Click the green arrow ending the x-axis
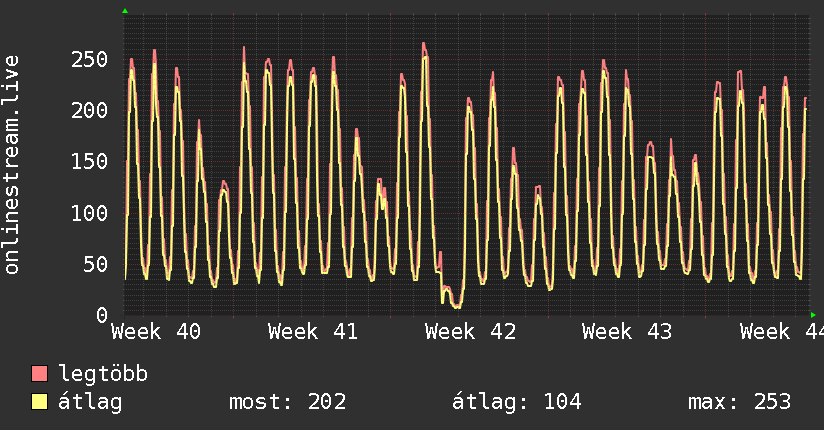Screen dimensions: 824x430 click(x=813, y=315)
